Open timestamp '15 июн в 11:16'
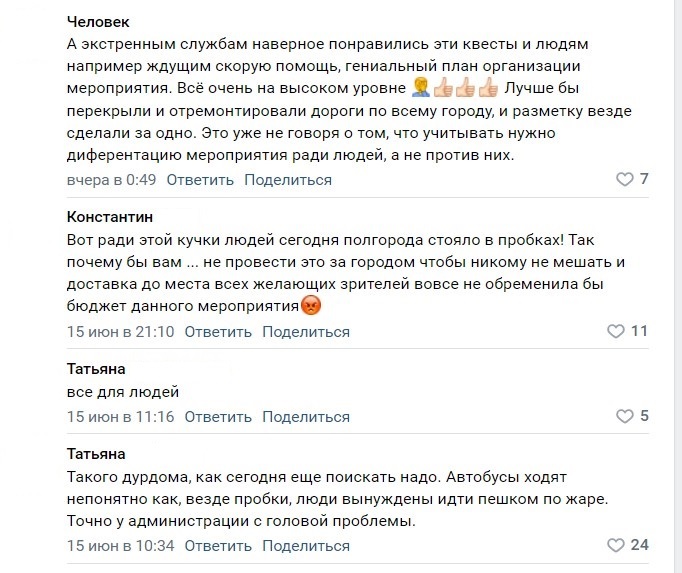 (121, 417)
